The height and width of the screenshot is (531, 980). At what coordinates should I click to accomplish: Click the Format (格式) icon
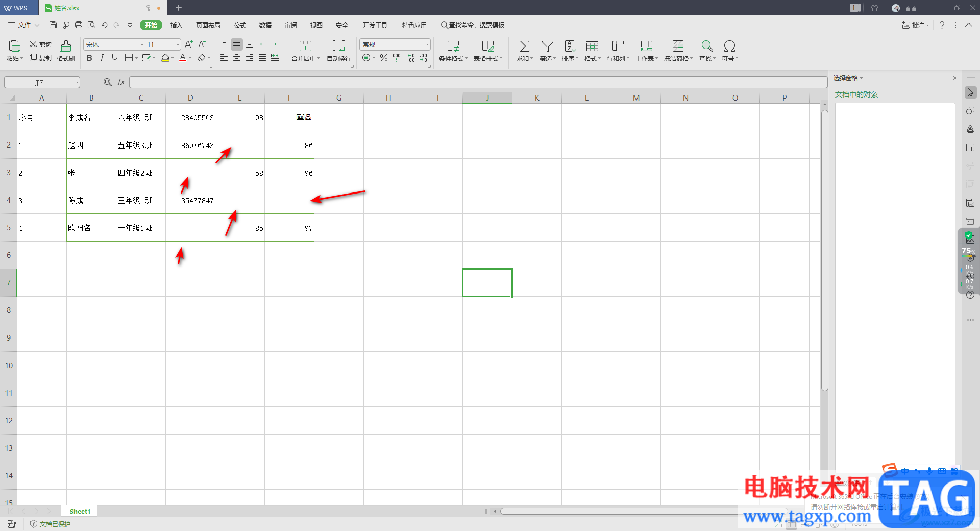[x=592, y=46]
